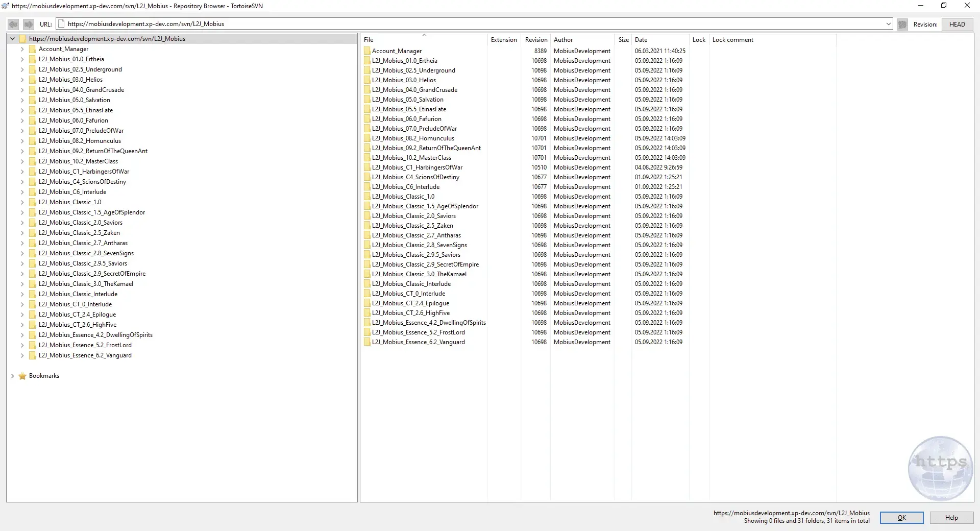
Task: Click L2J_Mobius_CT_0_Interlude folder icon in tree
Action: coord(32,304)
